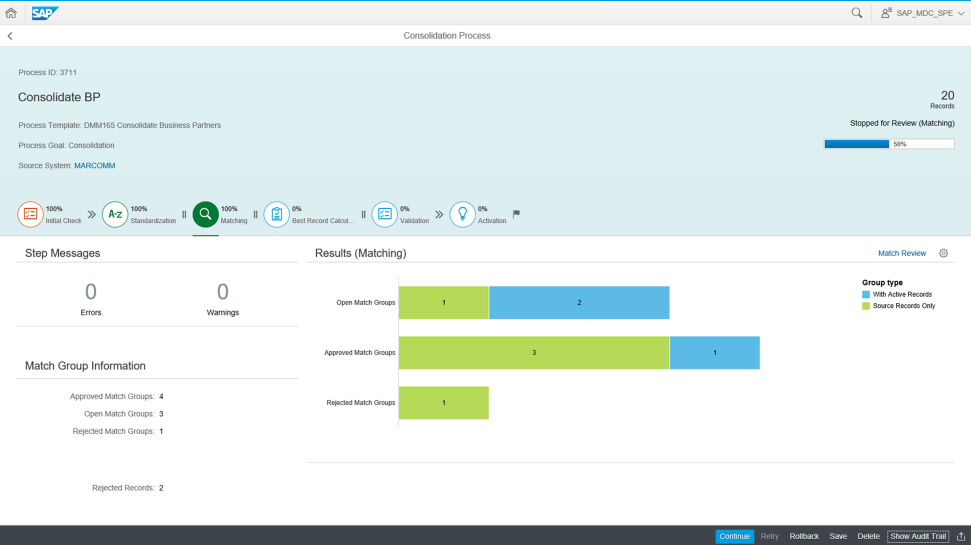The image size is (971, 545).
Task: Open the SAP_MDC_SPE user menu
Action: click(917, 13)
